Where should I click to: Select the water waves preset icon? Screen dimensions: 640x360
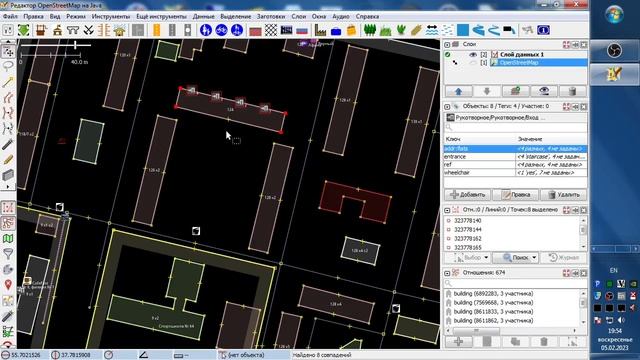pos(432,30)
